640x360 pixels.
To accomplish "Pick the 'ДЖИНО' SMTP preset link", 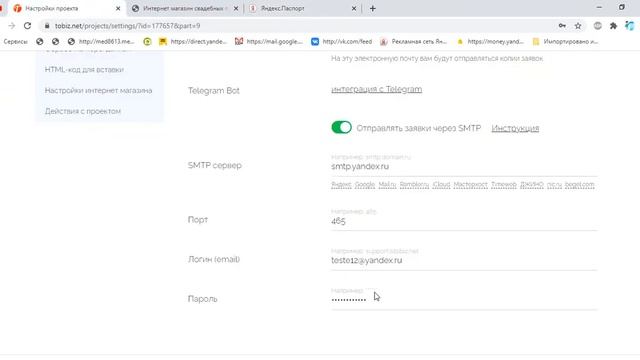I will (x=532, y=185).
